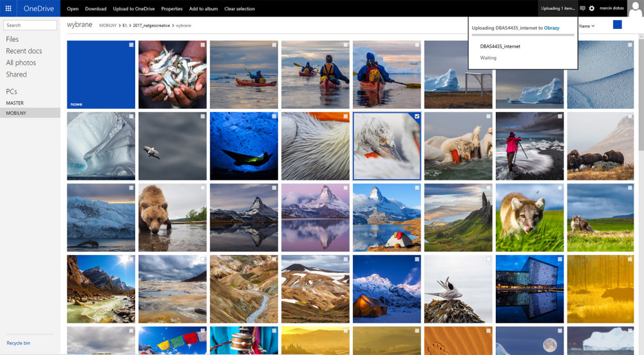The image size is (644, 355).
Task: Click the DBAS4435_internet upload entry
Action: 500,46
